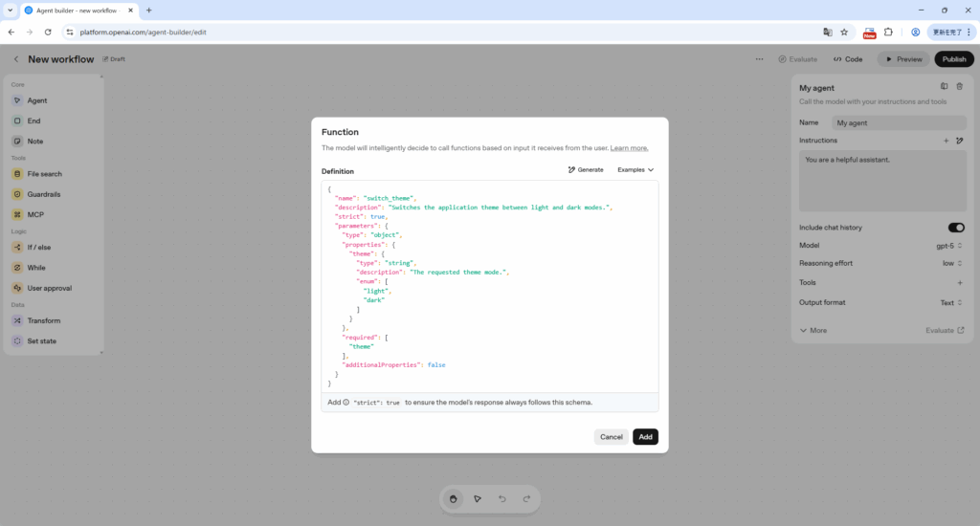This screenshot has height=526, width=980.
Task: Toggle Include chat history switch
Action: click(x=955, y=228)
